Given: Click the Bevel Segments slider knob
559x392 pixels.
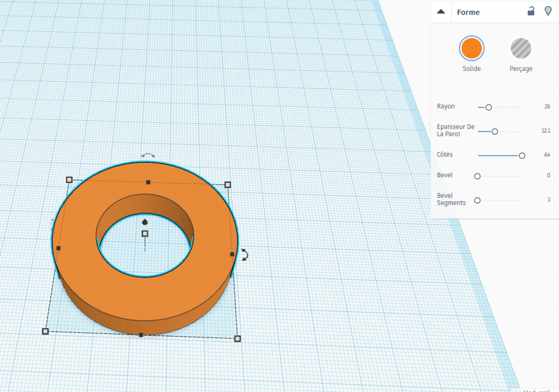Looking at the screenshot, I should click(477, 200).
